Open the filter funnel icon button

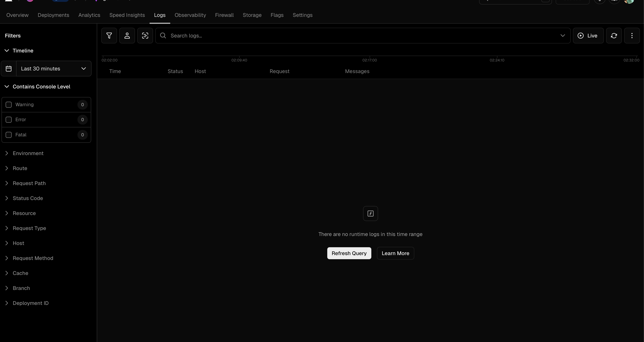109,36
